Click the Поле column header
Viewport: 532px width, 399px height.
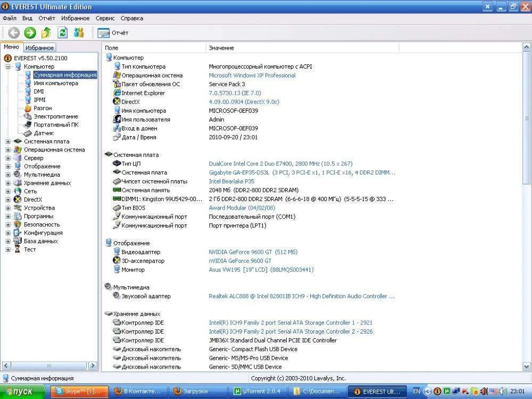click(154, 48)
